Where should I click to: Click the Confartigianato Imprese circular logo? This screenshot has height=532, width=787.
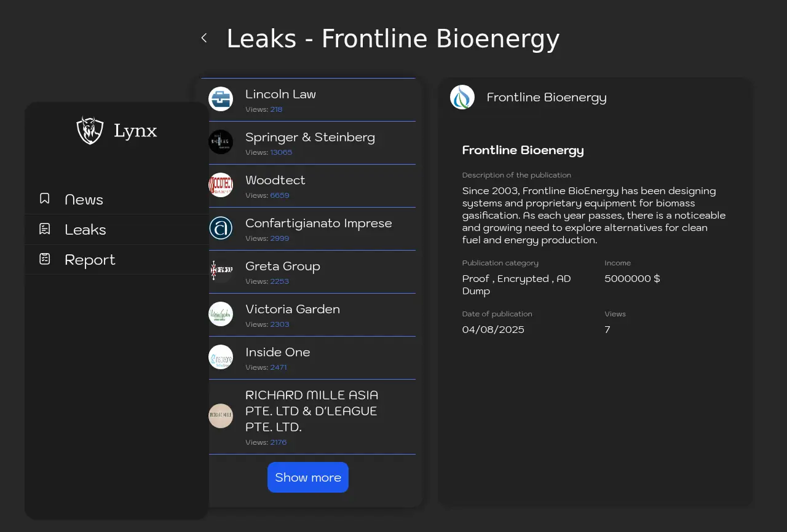click(221, 228)
